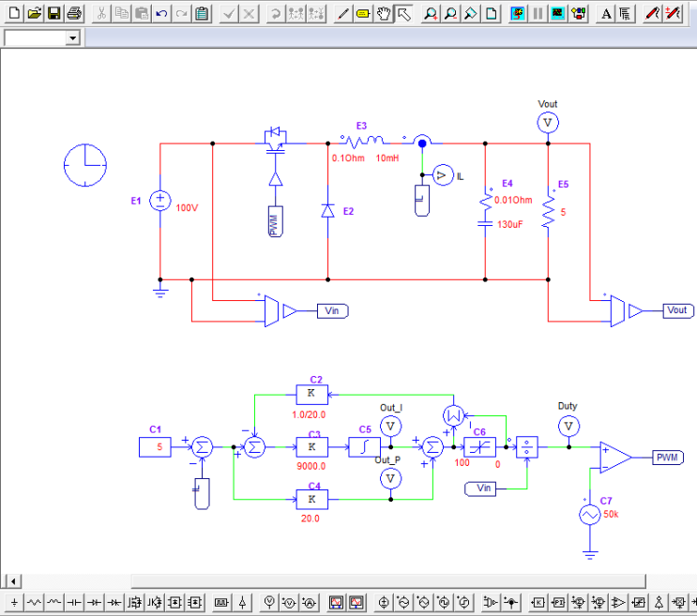Place a ground element from bottom toolbar

coord(14,602)
